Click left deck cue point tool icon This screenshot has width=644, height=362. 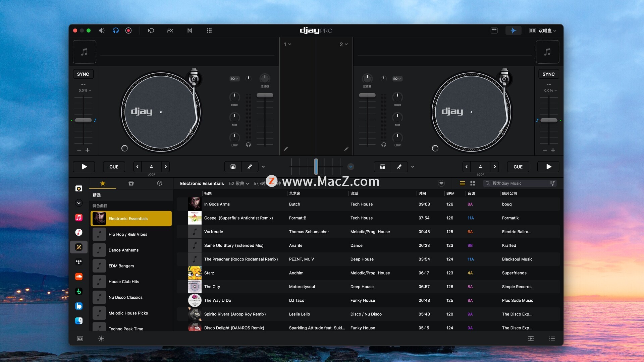250,167
